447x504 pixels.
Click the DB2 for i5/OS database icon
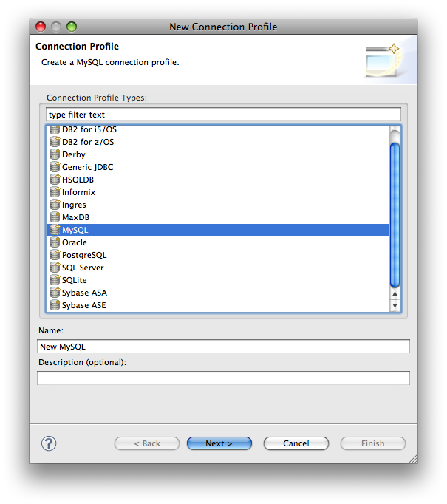[55, 129]
